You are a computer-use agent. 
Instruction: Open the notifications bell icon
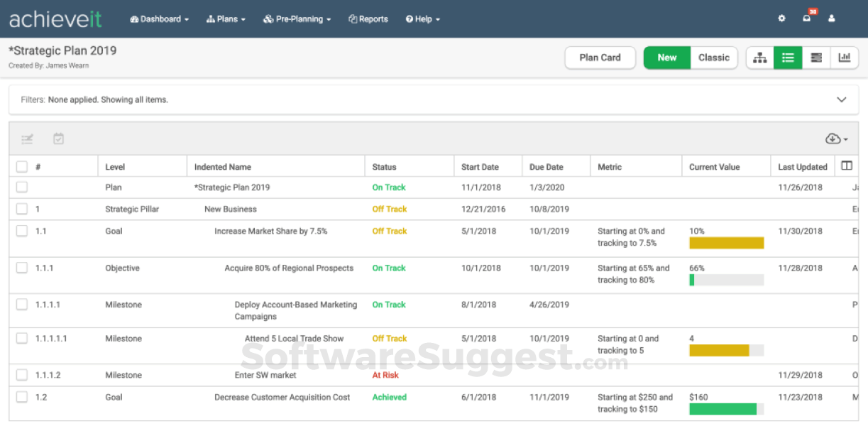(807, 19)
